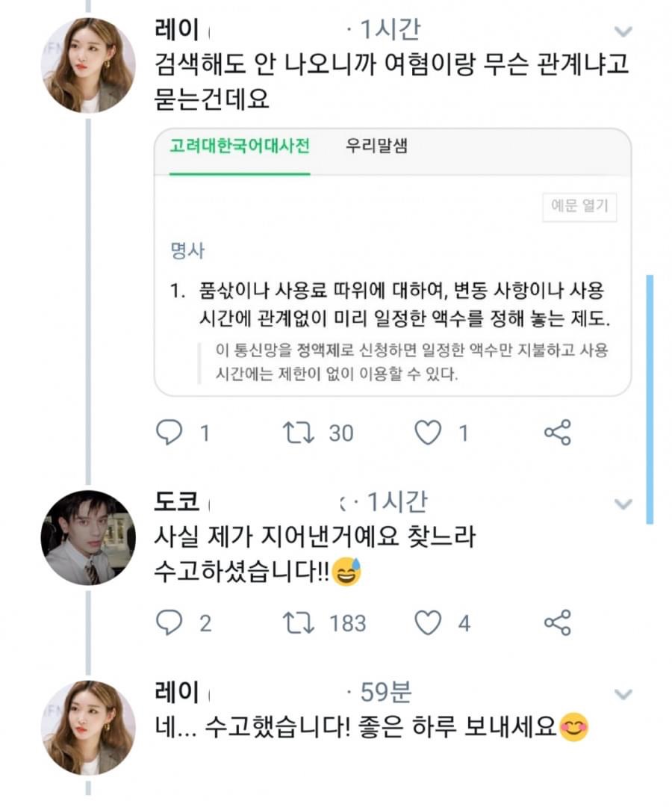Reply to the first tweet by 레이
Viewport: 672px width, 807px height.
169,433
